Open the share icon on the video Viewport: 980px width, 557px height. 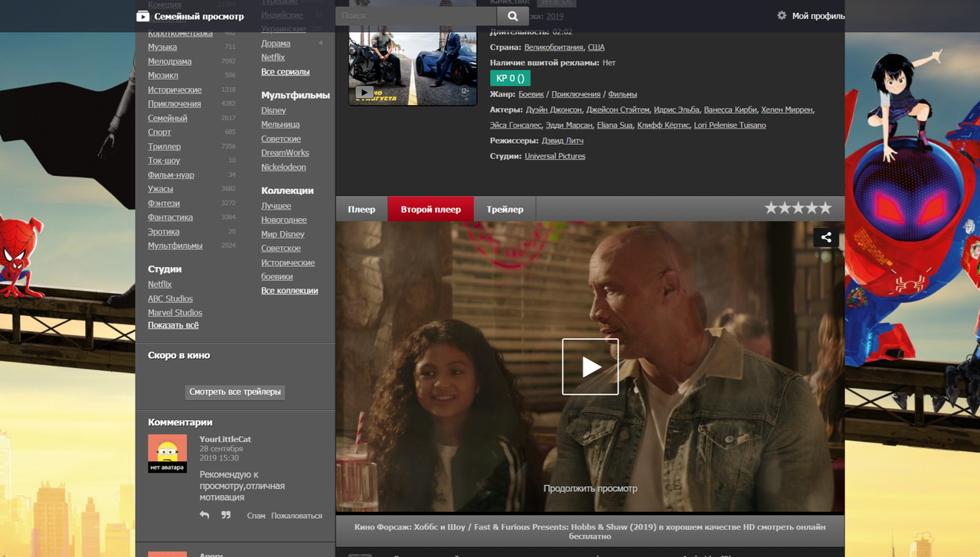point(826,237)
